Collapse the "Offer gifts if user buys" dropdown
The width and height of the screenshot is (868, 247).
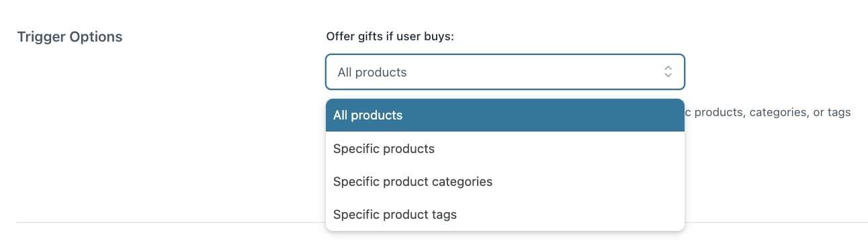505,72
